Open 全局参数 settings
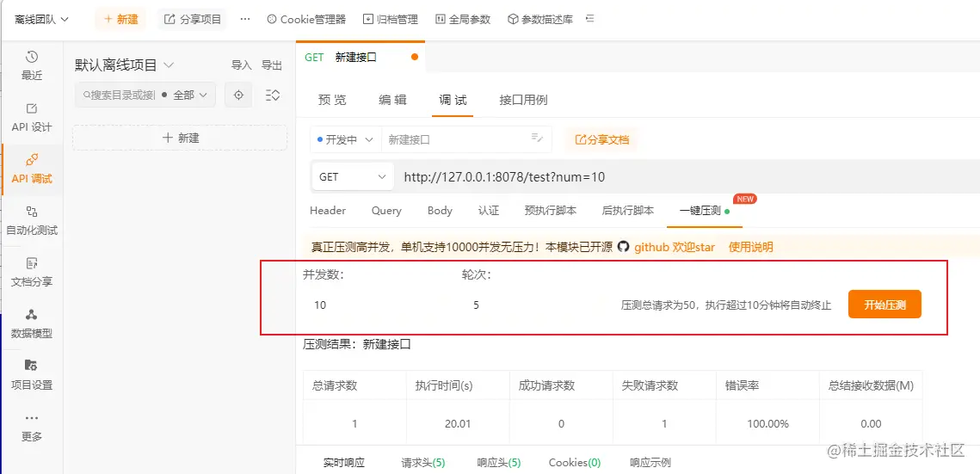 click(x=463, y=20)
